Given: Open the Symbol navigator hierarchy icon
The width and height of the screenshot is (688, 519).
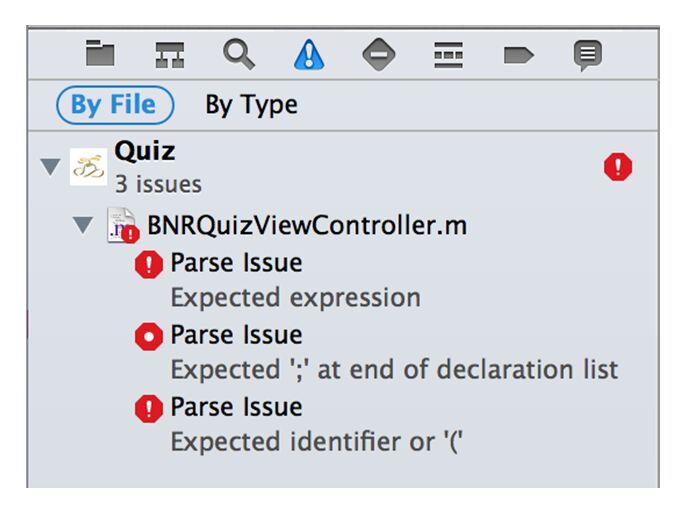Looking at the screenshot, I should pos(170,55).
